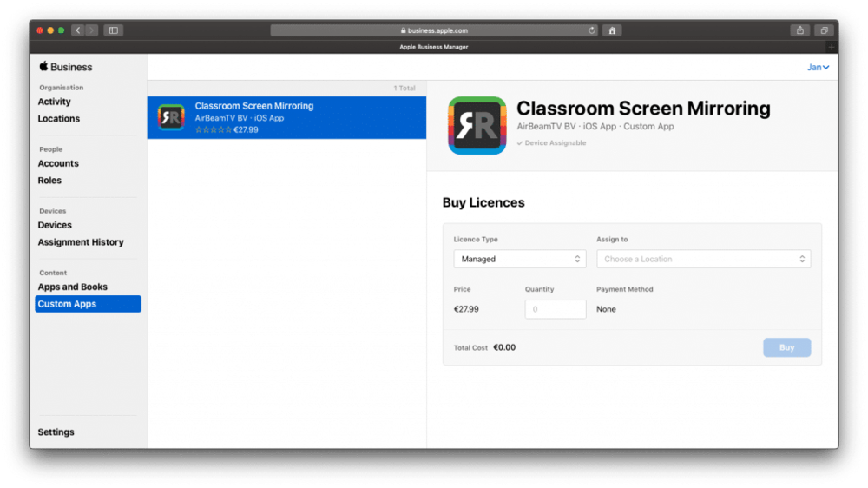Click the app icon in the list row

point(171,117)
